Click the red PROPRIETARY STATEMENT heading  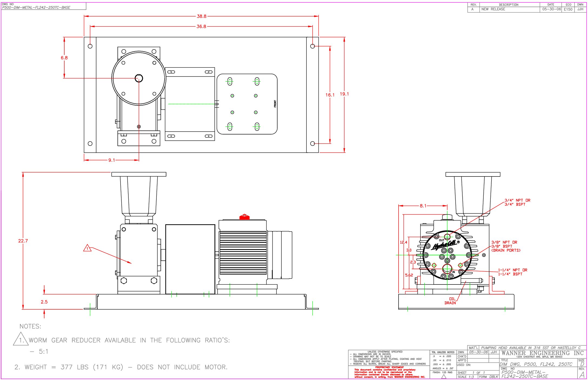point(389,367)
